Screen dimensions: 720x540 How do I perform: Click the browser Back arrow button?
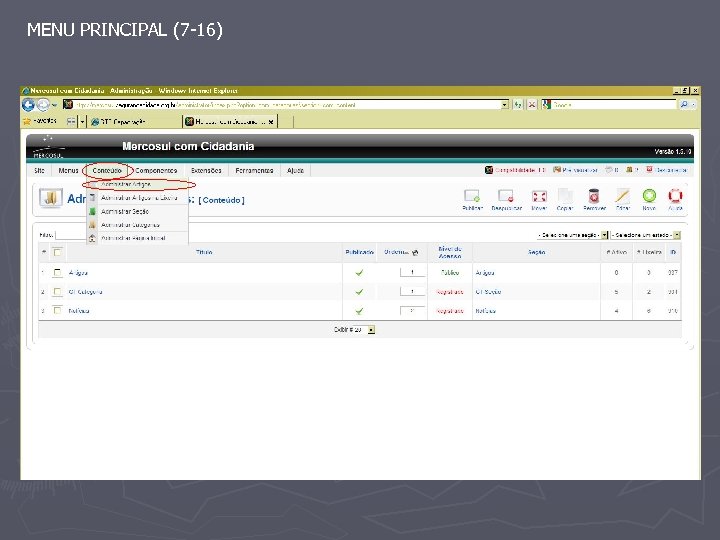(x=28, y=105)
